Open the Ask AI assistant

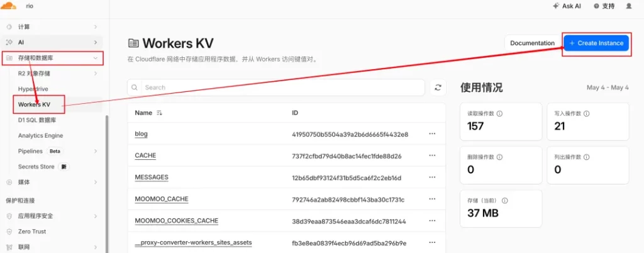(567, 6)
